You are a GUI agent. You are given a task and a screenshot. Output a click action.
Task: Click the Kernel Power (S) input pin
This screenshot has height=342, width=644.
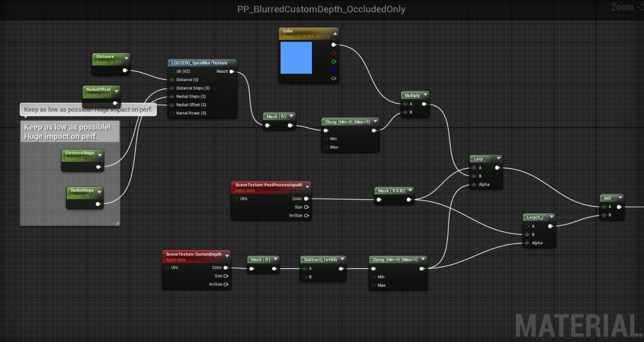click(x=172, y=114)
